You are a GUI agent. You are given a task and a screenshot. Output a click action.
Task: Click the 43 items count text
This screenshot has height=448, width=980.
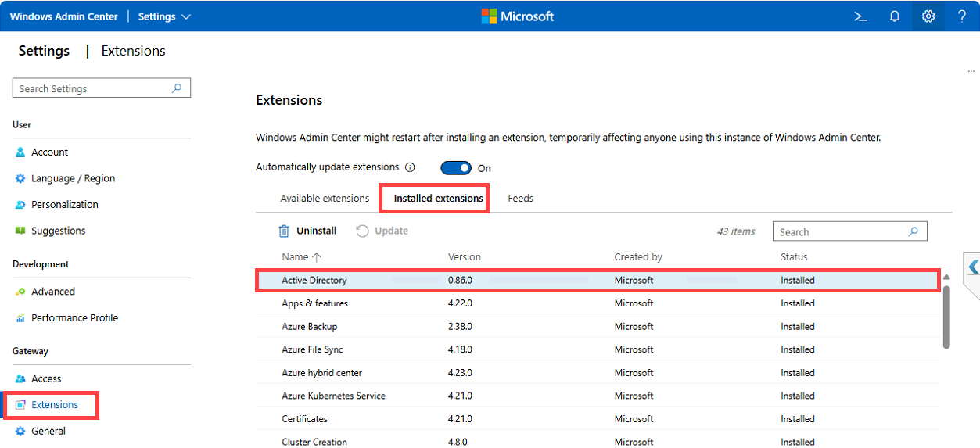tap(736, 231)
